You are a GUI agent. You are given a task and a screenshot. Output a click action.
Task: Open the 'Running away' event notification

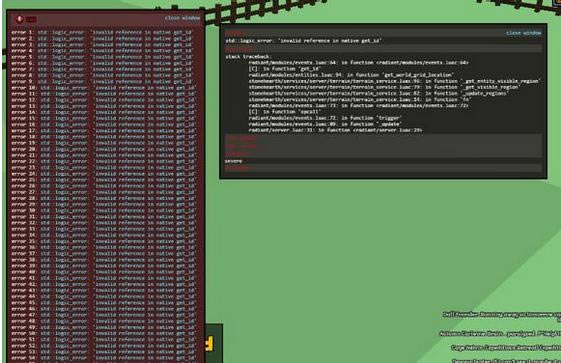[x=502, y=315]
